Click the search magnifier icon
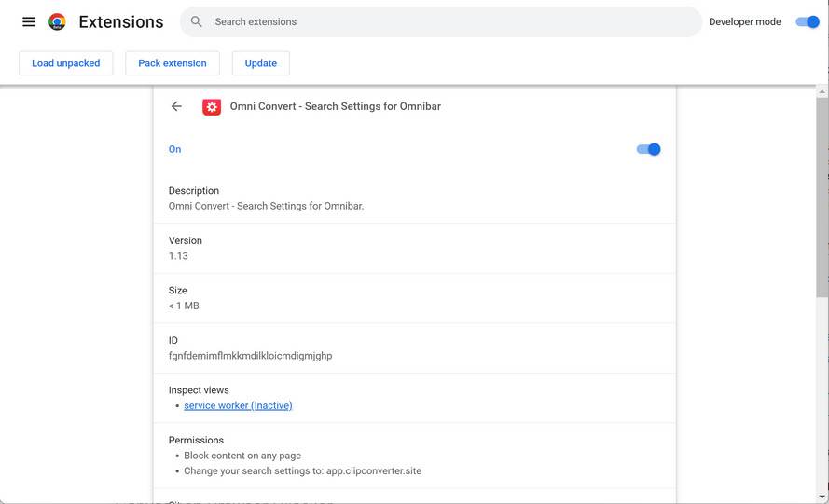 [197, 21]
